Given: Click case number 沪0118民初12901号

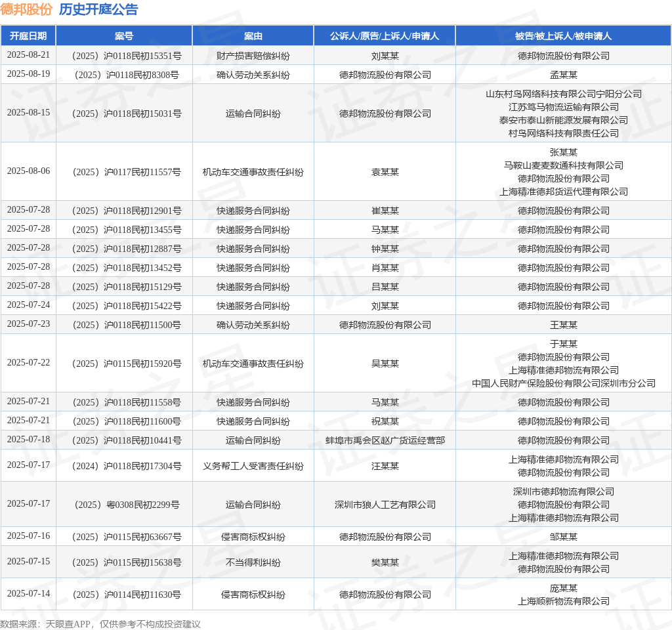Looking at the screenshot, I should click(127, 211).
